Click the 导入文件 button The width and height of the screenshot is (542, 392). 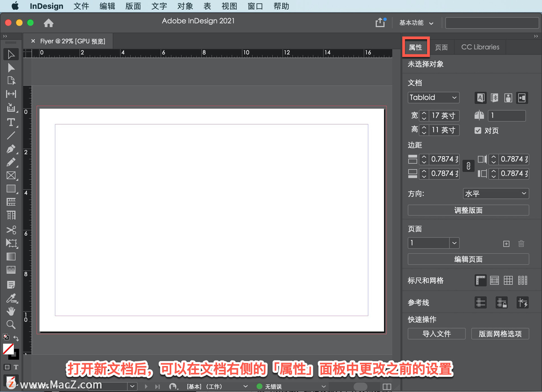436,334
